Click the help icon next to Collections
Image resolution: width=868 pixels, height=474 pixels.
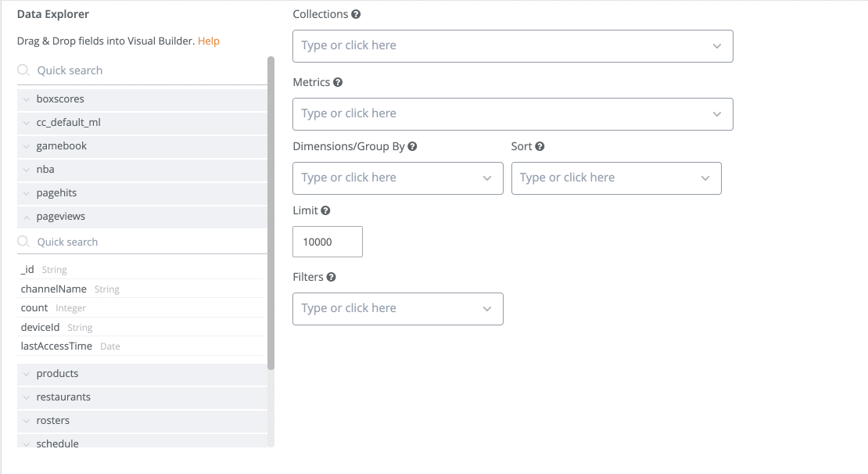(356, 15)
